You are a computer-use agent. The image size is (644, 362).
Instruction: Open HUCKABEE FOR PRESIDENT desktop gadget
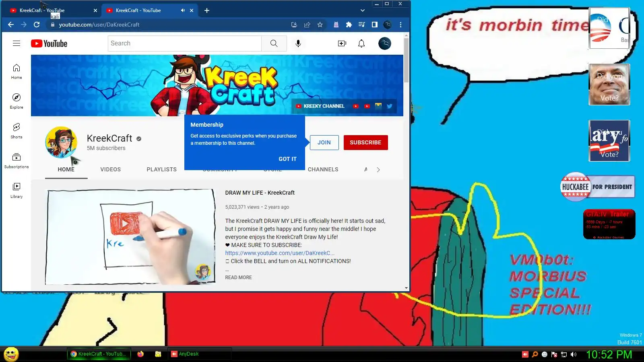(x=598, y=187)
